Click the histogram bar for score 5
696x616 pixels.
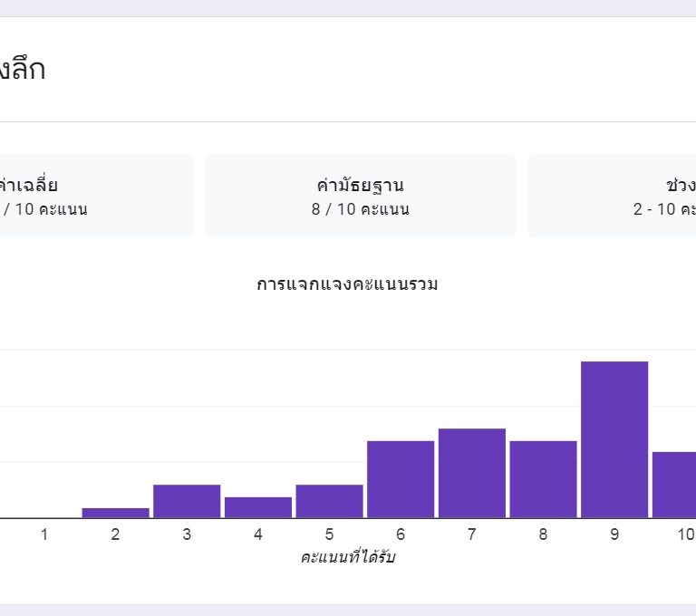tap(329, 501)
